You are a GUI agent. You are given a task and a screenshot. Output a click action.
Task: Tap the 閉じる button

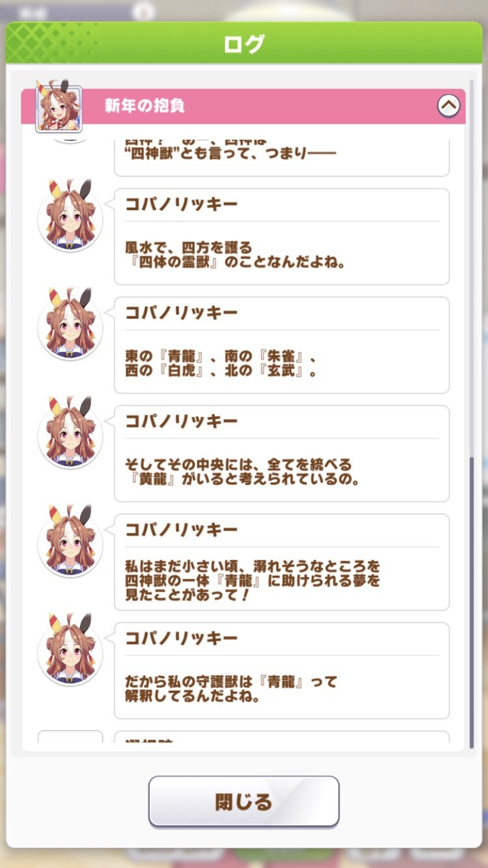click(x=244, y=801)
